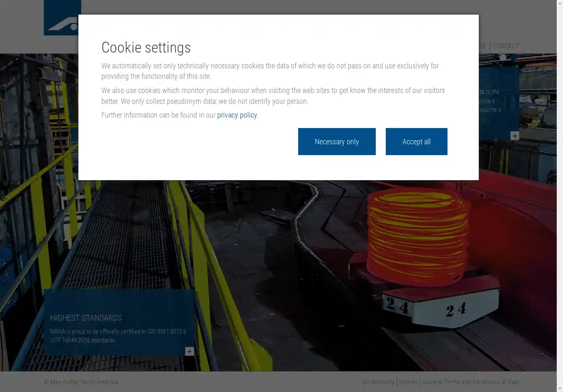Open the privacy policy link
Screen dimensions: 563x392
click(x=237, y=115)
